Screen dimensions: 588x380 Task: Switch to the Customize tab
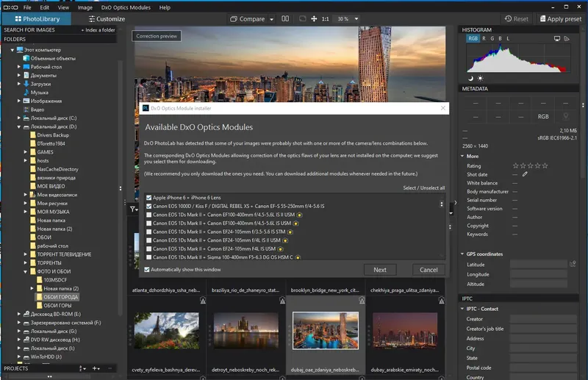pyautogui.click(x=107, y=18)
